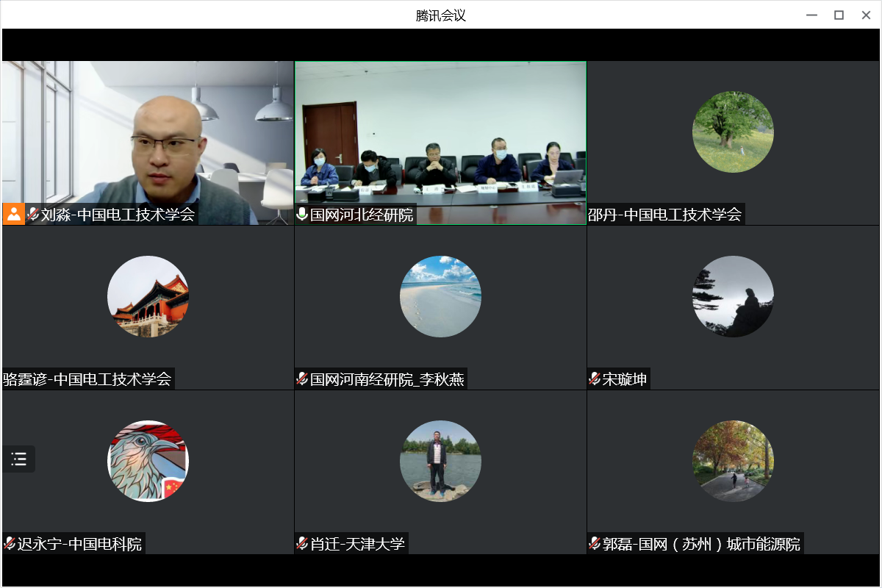Click the muted microphone icon for 刘淼

33,215
